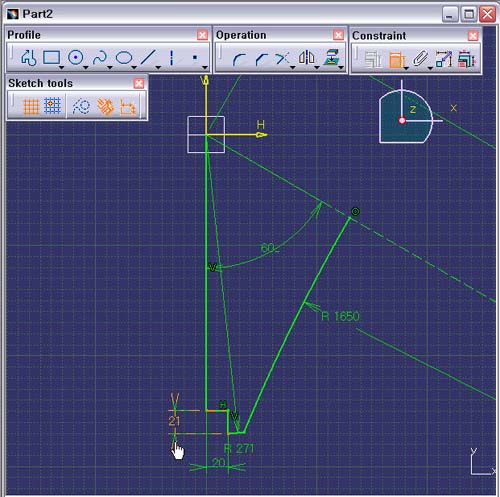Activate the Mirror tool
500x497 pixels.
(307, 58)
